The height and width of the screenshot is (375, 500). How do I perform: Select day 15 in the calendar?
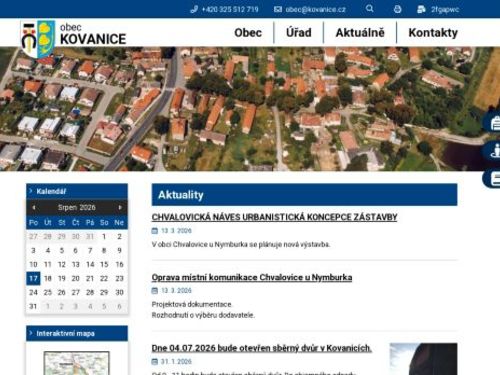104,264
